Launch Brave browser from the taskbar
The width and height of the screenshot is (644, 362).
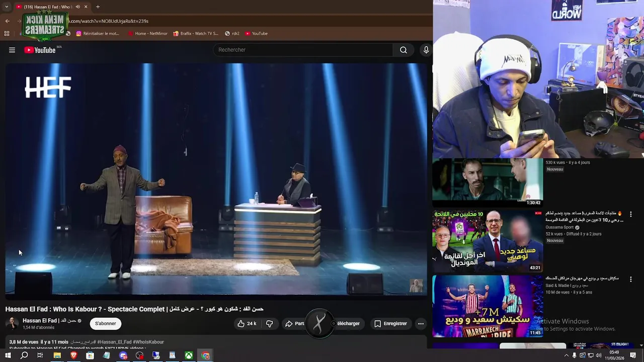coord(73,355)
